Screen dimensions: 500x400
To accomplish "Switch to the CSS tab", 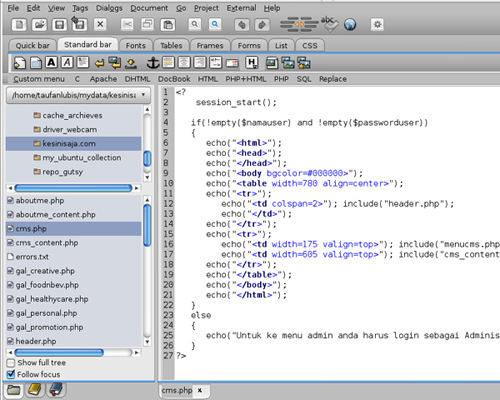I will click(x=310, y=45).
